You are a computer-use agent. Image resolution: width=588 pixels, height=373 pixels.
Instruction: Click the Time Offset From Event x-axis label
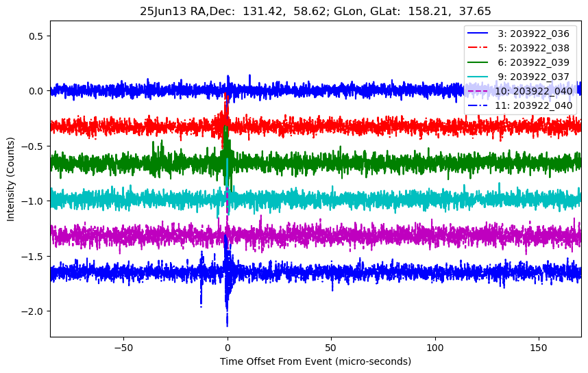(315, 361)
